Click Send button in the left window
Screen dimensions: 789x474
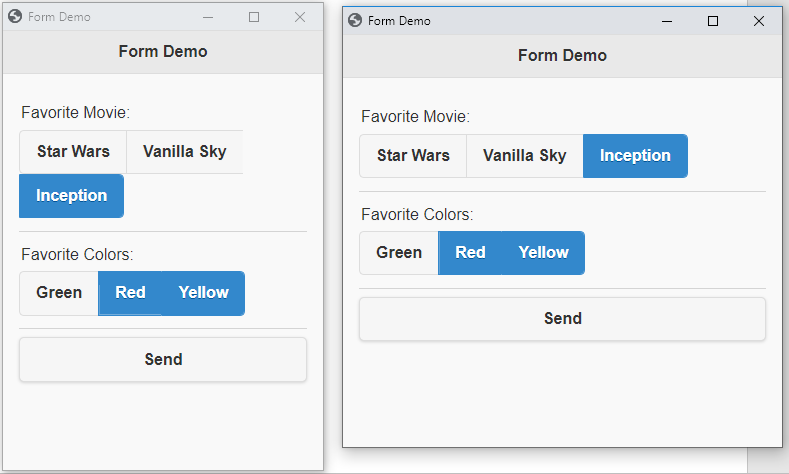(163, 359)
